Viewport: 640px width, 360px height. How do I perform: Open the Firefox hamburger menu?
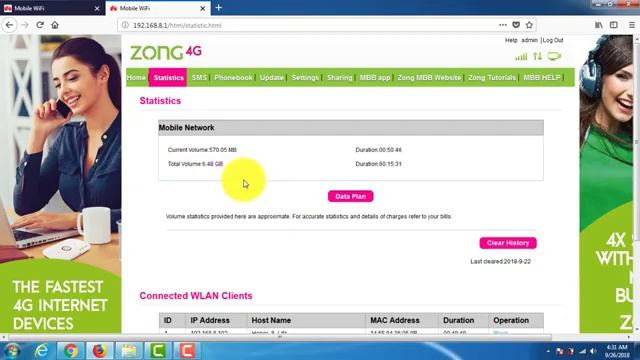click(x=631, y=25)
